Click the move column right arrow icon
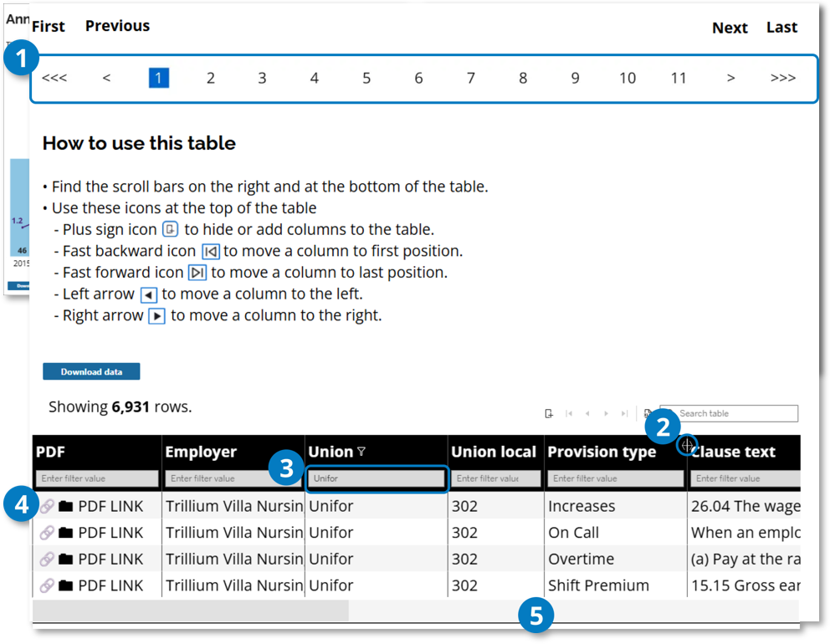Screen dimensions: 830x644 [606, 414]
